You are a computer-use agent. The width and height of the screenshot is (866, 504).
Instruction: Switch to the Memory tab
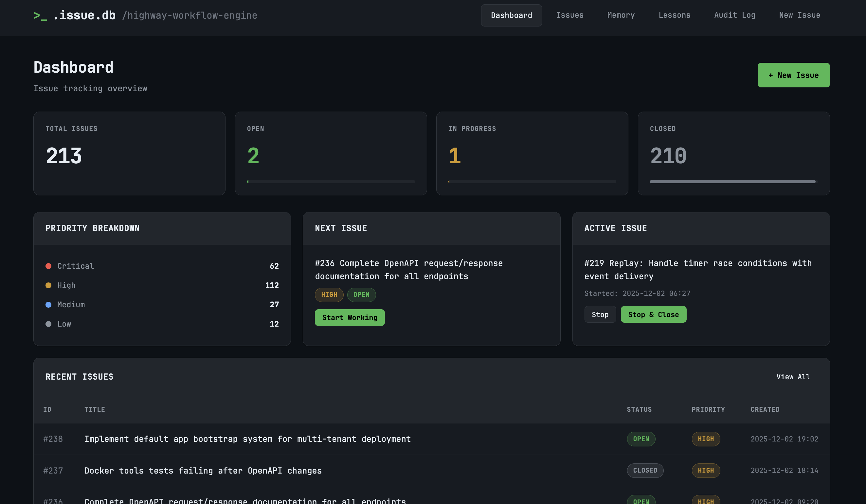click(621, 15)
